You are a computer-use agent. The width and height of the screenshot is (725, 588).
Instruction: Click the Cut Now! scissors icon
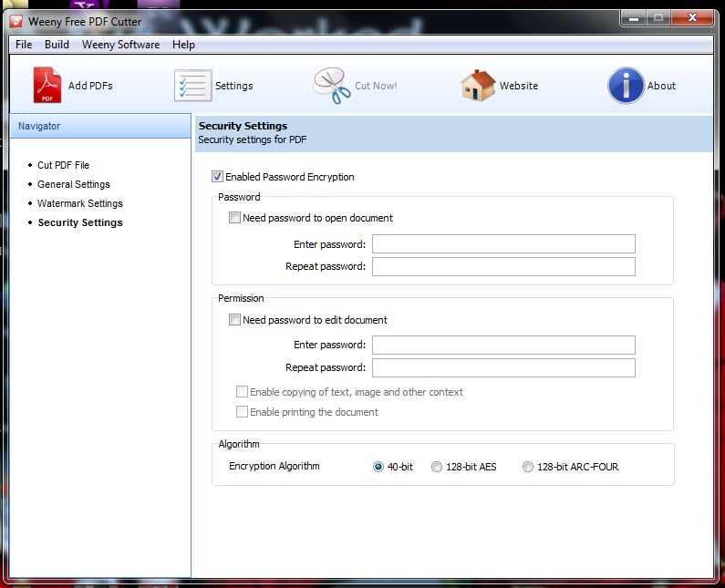pyautogui.click(x=332, y=86)
